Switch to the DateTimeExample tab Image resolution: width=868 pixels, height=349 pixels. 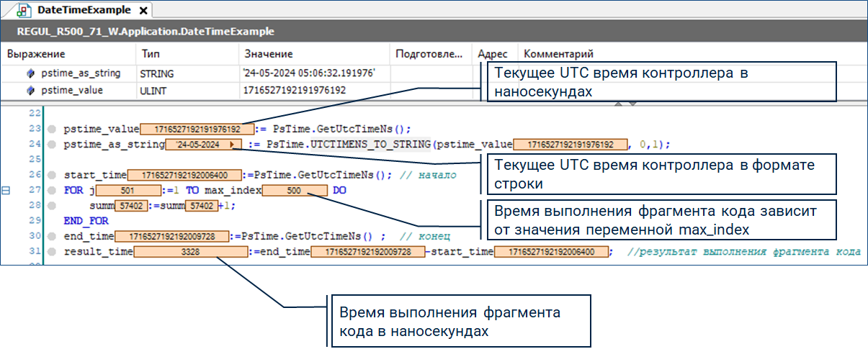(85, 11)
